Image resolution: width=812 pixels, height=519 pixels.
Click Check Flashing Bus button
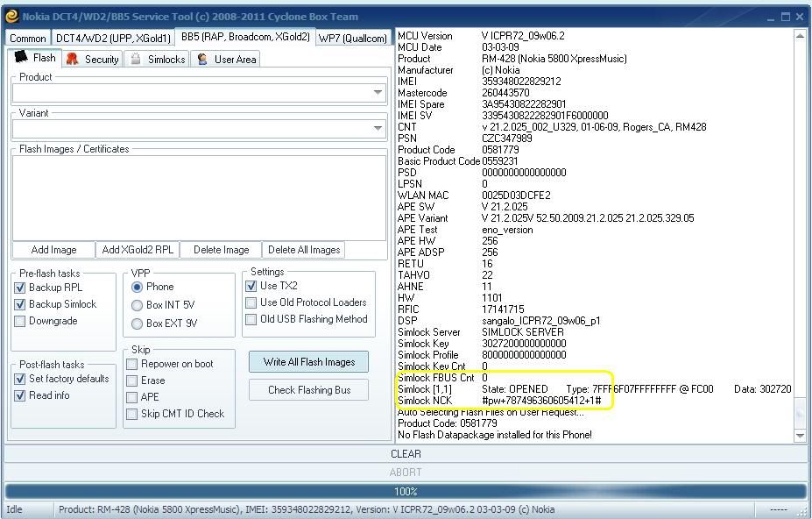coord(308,390)
